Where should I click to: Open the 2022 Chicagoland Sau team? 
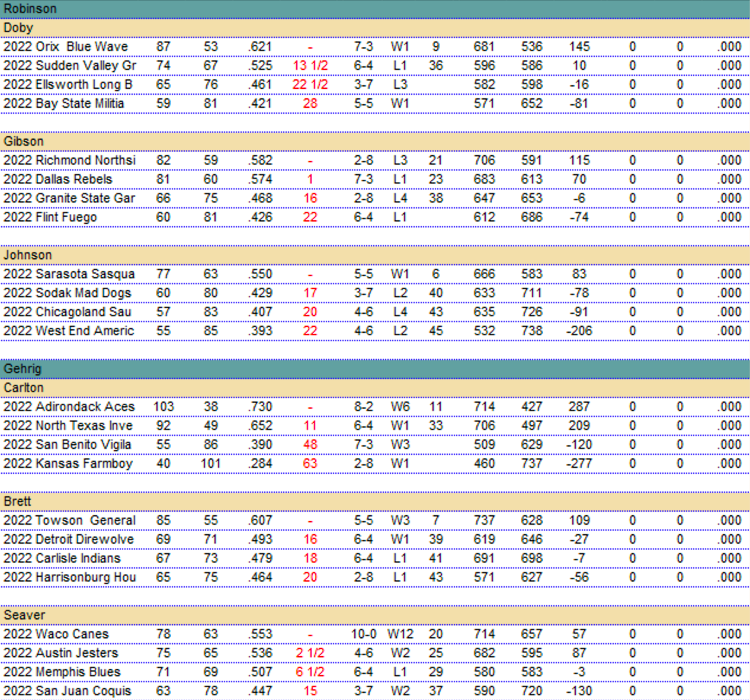(67, 312)
